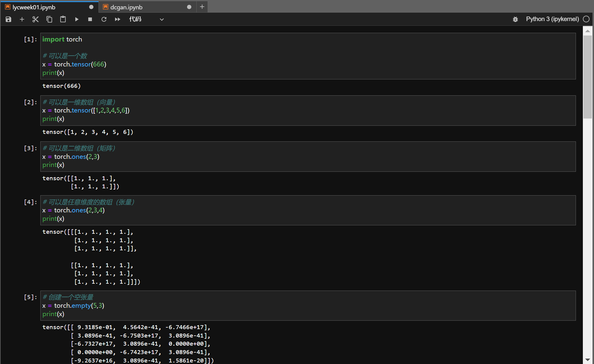Viewport: 594px width, 364px height.
Task: Save the notebook with the disk icon
Action: pyautogui.click(x=8, y=19)
